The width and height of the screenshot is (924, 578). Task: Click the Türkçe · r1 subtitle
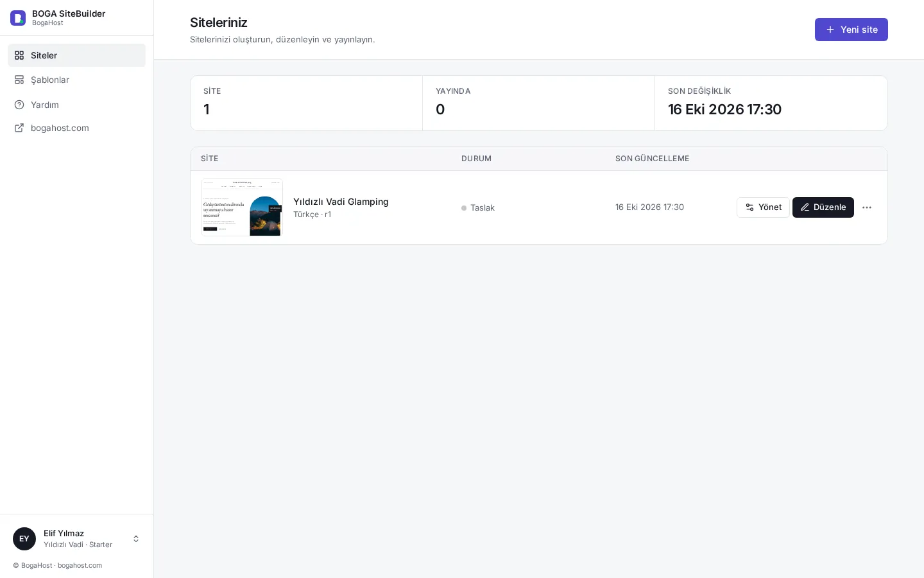312,215
